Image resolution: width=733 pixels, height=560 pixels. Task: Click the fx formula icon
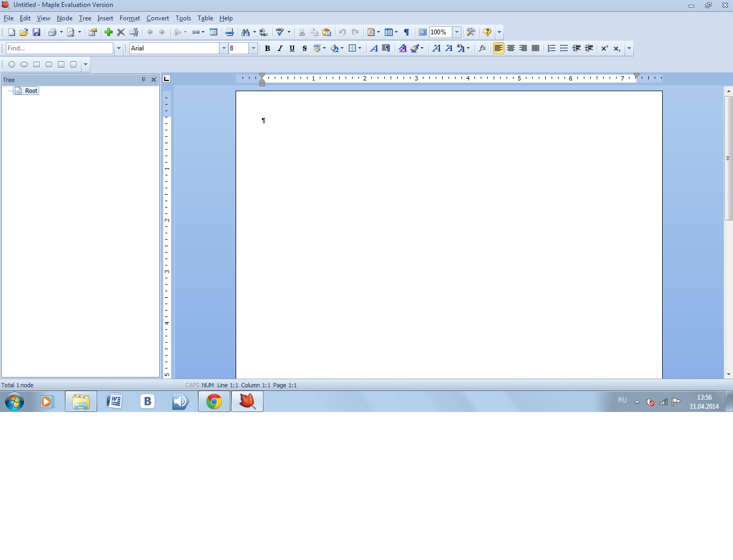pyautogui.click(x=482, y=48)
